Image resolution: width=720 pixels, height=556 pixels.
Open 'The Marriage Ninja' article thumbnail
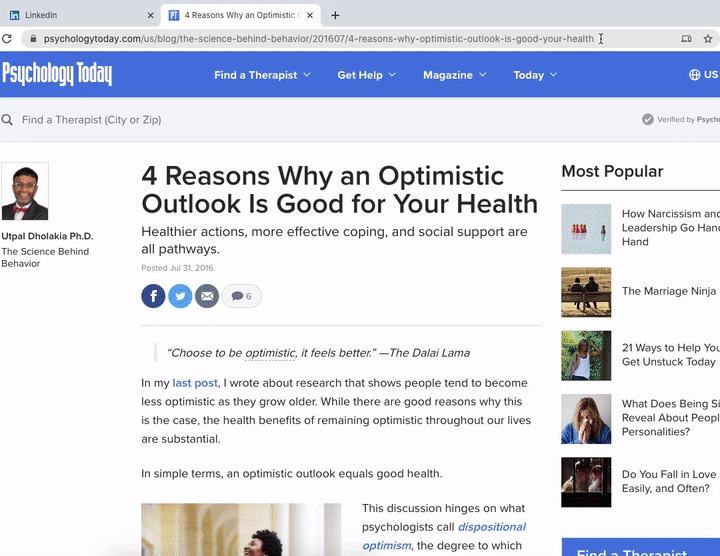586,292
